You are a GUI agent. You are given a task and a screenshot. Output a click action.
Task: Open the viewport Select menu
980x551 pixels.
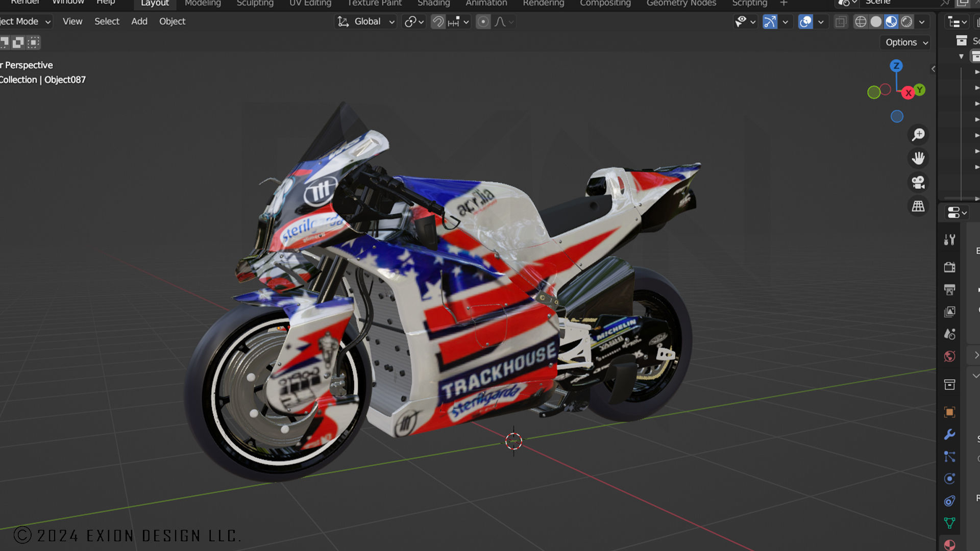pos(107,21)
